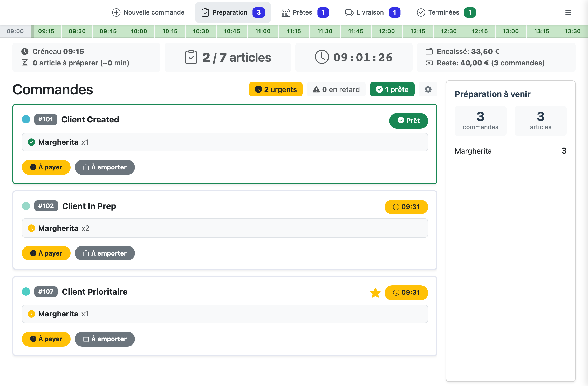The height and width of the screenshot is (386, 588).
Task: Switch to the Terminées tab
Action: 446,12
